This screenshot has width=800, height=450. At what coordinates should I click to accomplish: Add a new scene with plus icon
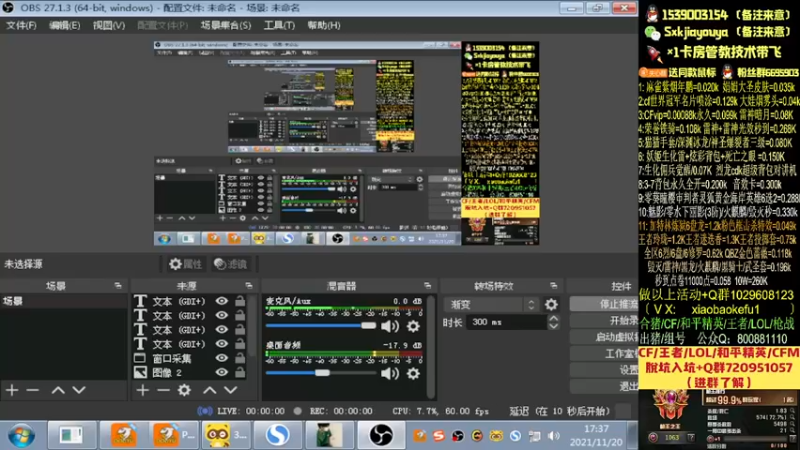click(12, 390)
